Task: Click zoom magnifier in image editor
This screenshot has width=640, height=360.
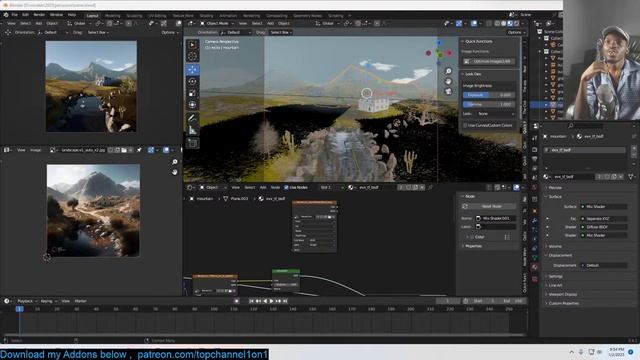Action: [x=175, y=162]
